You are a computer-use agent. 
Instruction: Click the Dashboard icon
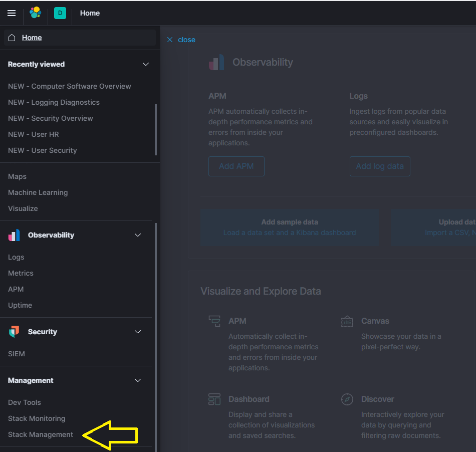pos(214,399)
